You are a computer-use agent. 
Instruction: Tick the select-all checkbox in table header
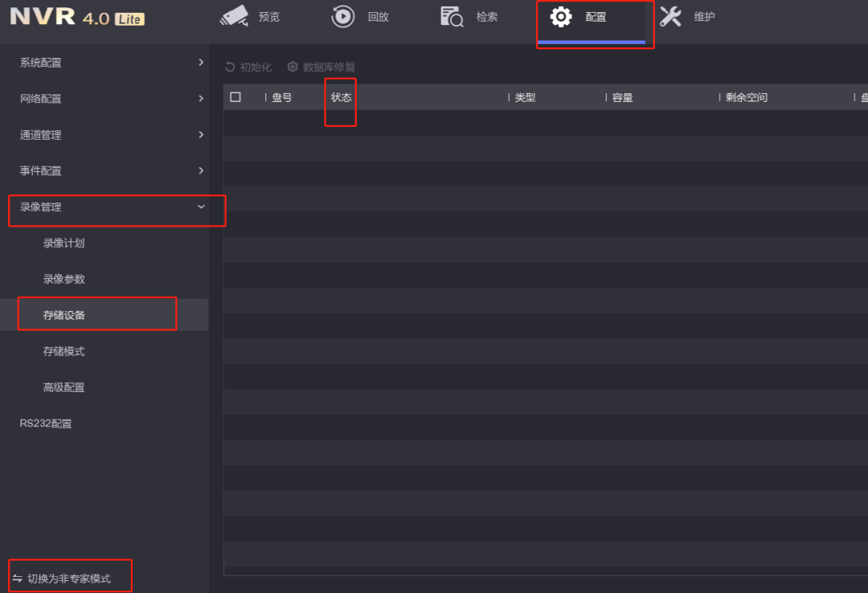click(235, 97)
